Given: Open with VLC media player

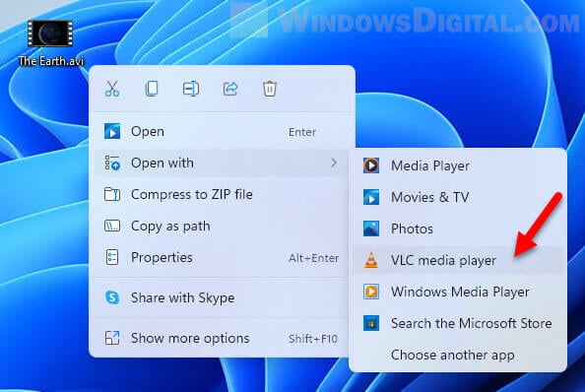Looking at the screenshot, I should (x=458, y=260).
